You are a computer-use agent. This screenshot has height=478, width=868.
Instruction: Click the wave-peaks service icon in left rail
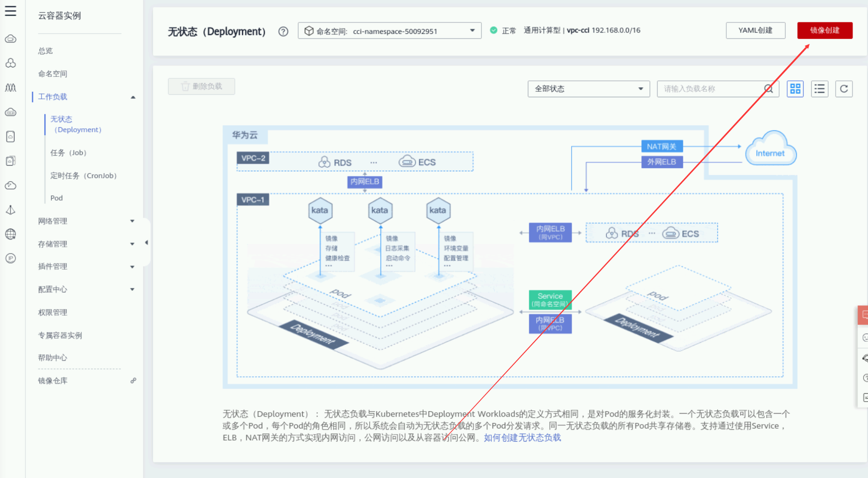10,88
